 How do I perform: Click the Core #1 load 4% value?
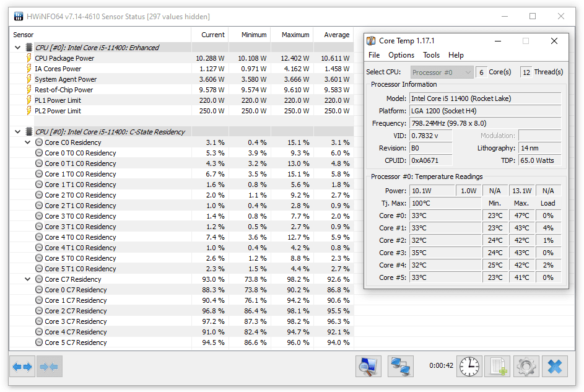[548, 228]
